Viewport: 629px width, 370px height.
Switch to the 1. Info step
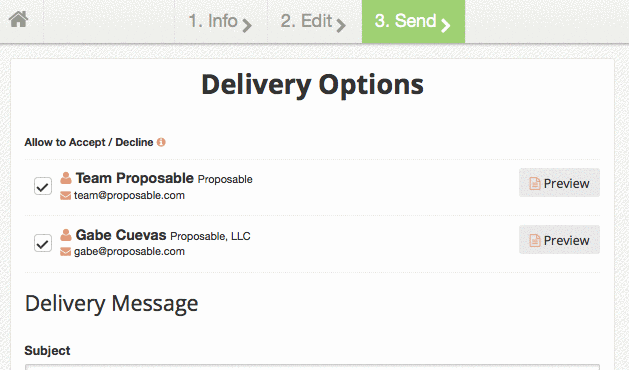[221, 21]
